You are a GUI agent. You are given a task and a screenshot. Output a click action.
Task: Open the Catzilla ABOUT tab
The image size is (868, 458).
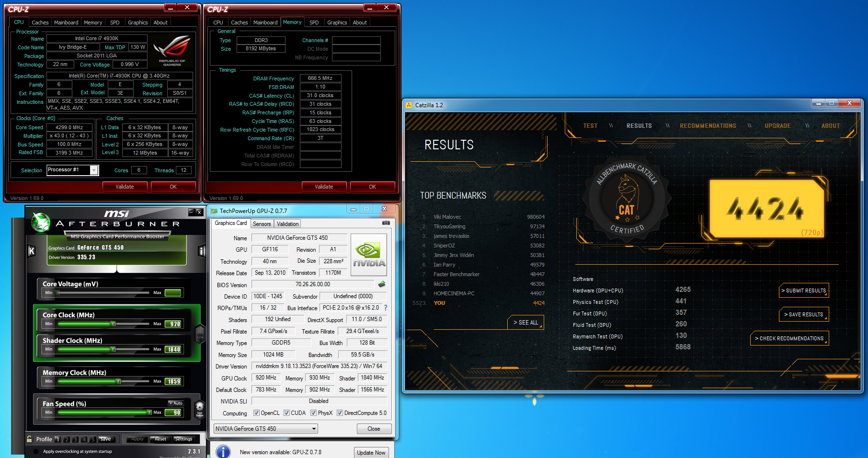[831, 126]
